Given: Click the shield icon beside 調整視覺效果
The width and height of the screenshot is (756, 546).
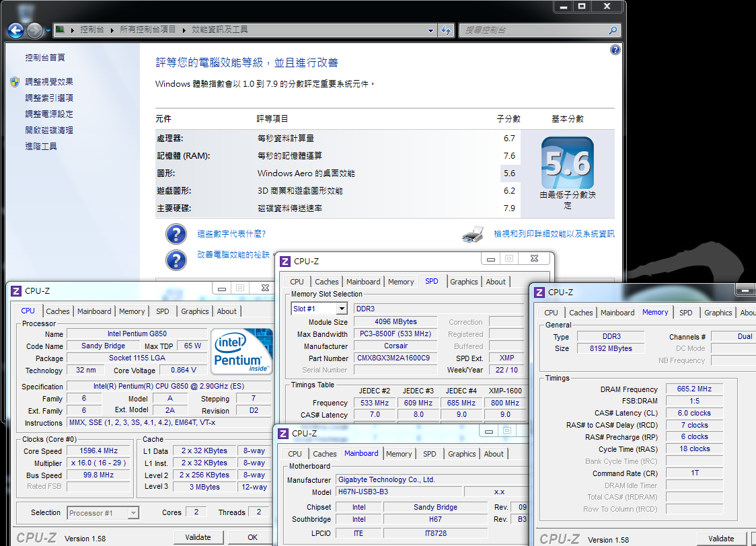Looking at the screenshot, I should pos(15,82).
